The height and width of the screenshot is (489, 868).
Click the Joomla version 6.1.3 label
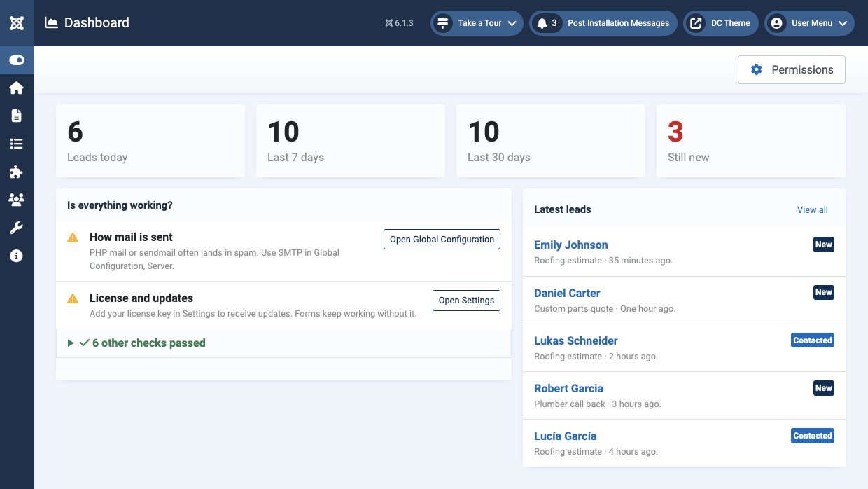tap(400, 23)
